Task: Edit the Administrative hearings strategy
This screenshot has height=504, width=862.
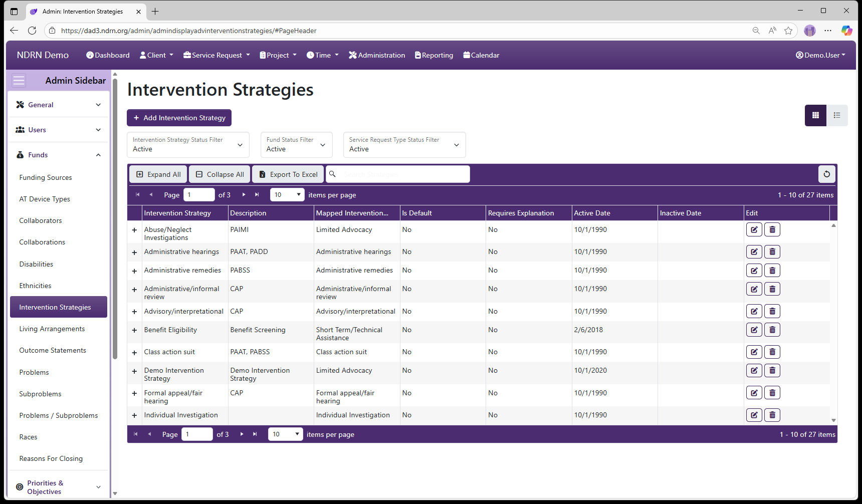Action: coord(754,251)
